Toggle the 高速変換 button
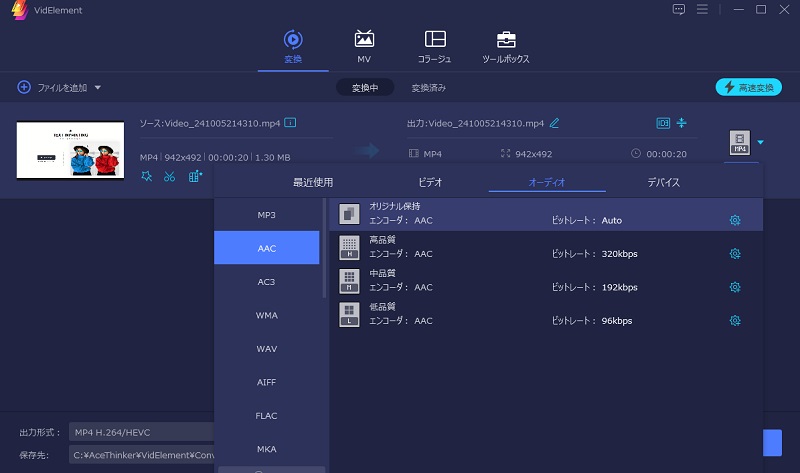800x473 pixels. pos(748,87)
